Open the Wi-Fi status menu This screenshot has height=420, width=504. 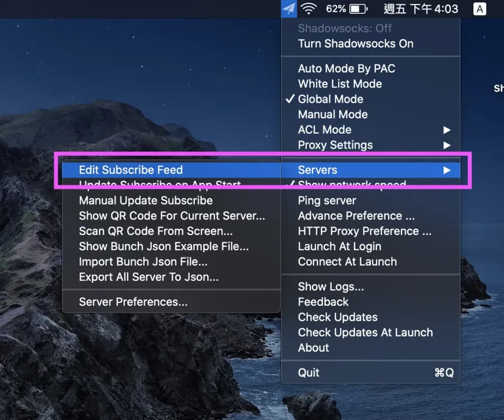(309, 9)
